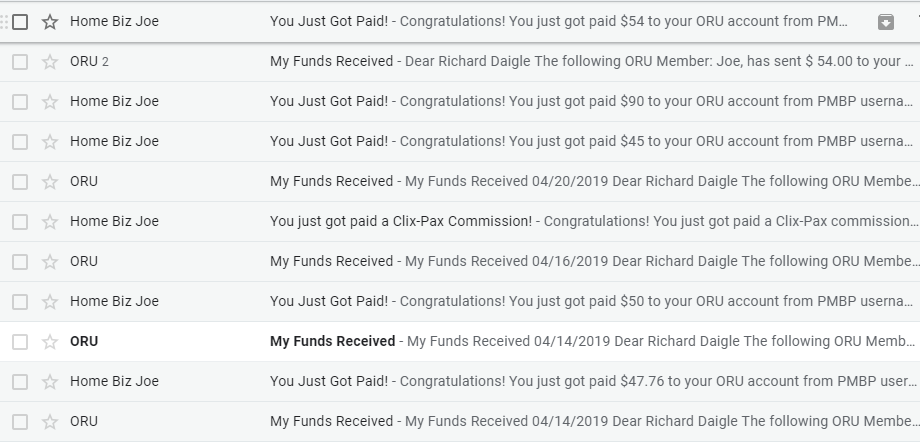The width and height of the screenshot is (920, 442).
Task: Tick the checkbox for the $50 email
Action: pyautogui.click(x=20, y=302)
